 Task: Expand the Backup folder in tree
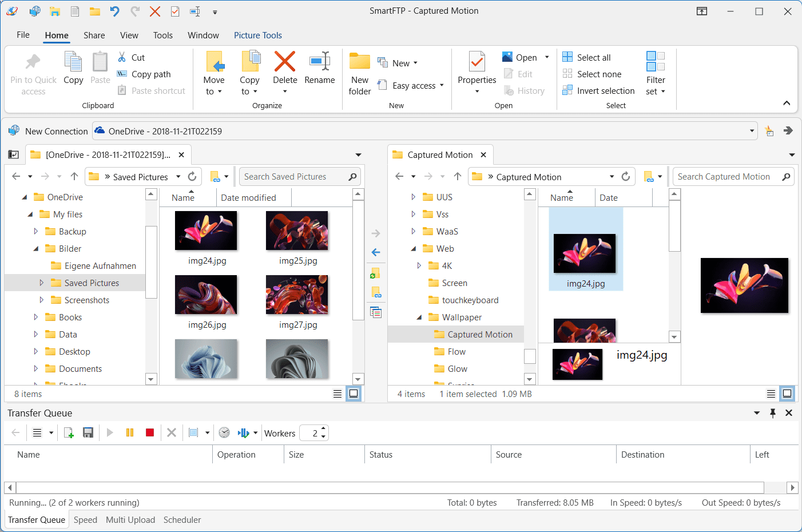tap(35, 232)
